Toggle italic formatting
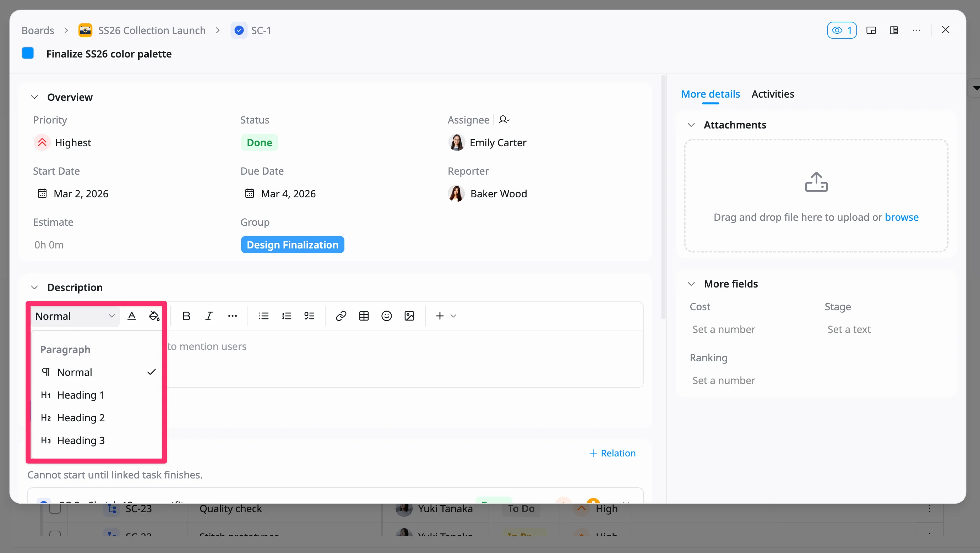 [209, 316]
